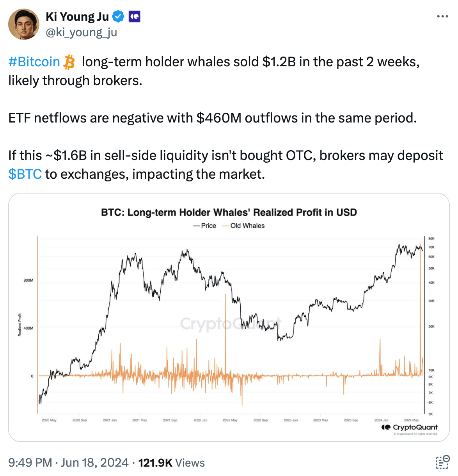Click the CryptoQuant affiliate badge next to the name
Screen dimensions: 458x476
135,16
